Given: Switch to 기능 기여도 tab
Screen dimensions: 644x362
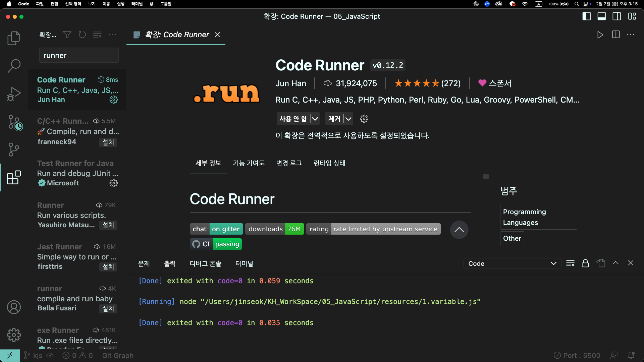Looking at the screenshot, I should (249, 163).
